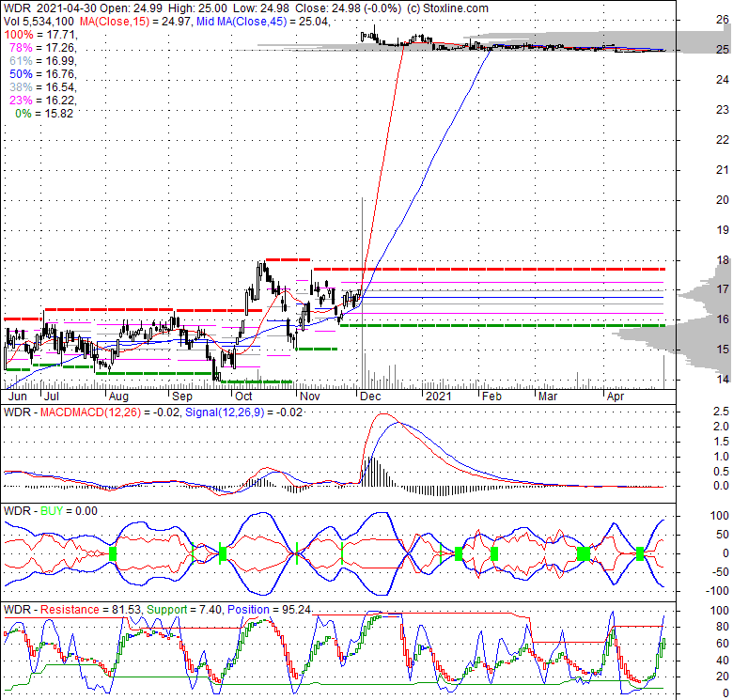Viewport: 733px width, 700px height.
Task: Click the '38% = 16.54' level label
Action: point(42,87)
